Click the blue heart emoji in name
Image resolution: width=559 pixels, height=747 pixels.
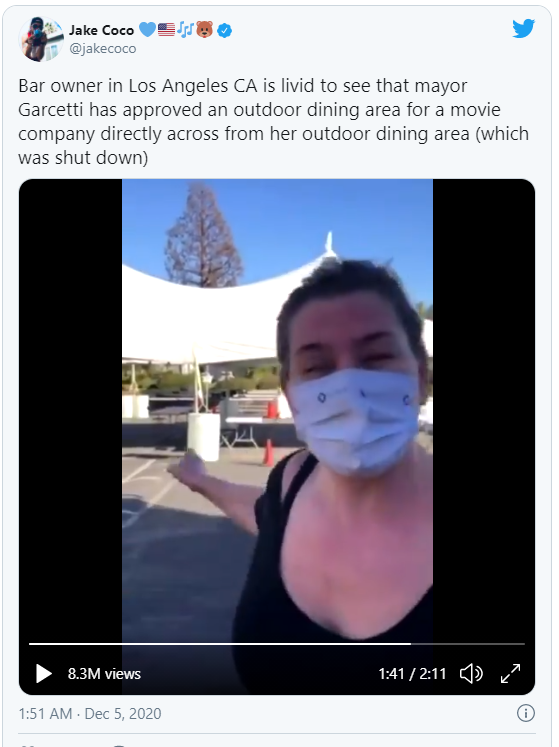(147, 30)
